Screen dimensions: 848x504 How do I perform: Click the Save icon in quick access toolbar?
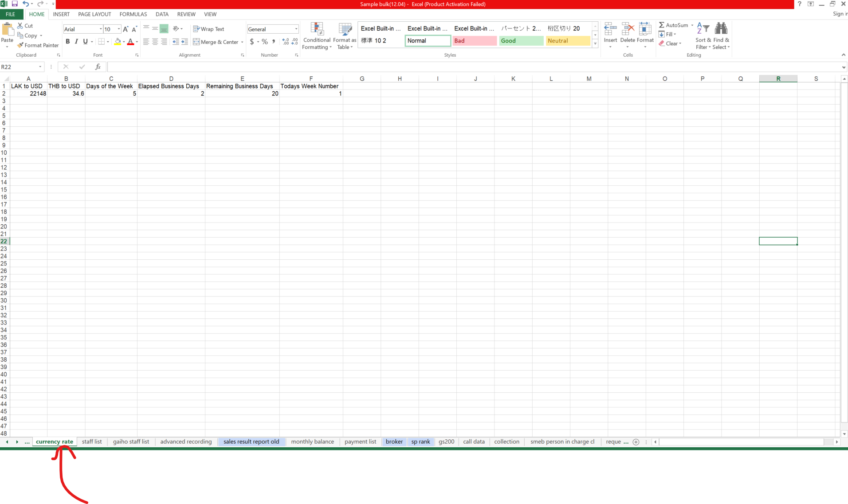point(15,4)
